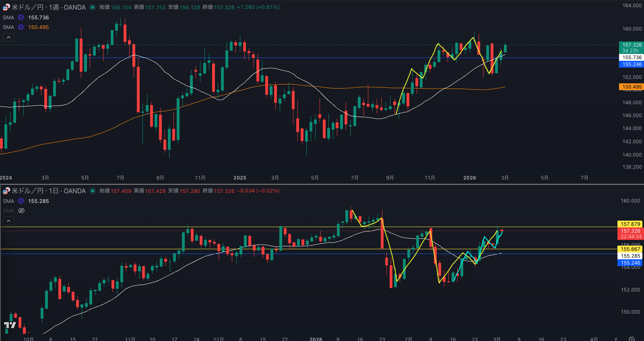Open symbol title 米ドル/円 1日 OANDA

(48, 191)
